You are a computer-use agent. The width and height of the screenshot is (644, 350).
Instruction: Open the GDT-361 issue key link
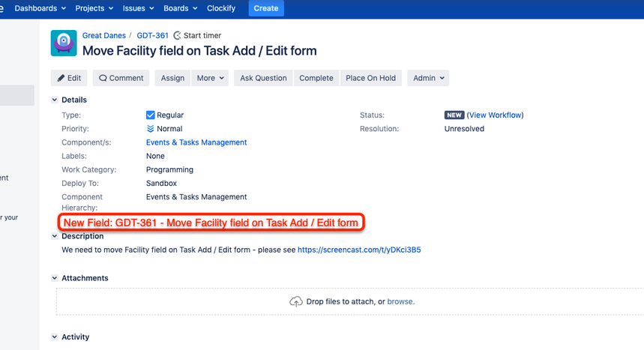point(152,36)
